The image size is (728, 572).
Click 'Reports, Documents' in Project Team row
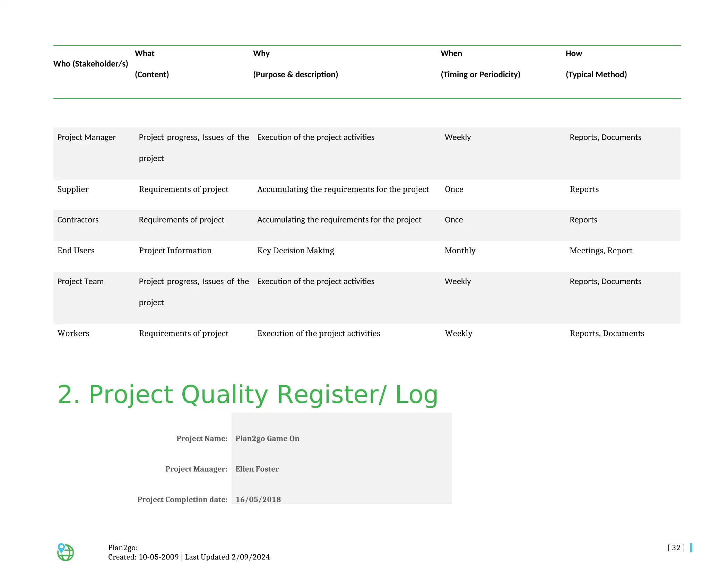coord(605,281)
